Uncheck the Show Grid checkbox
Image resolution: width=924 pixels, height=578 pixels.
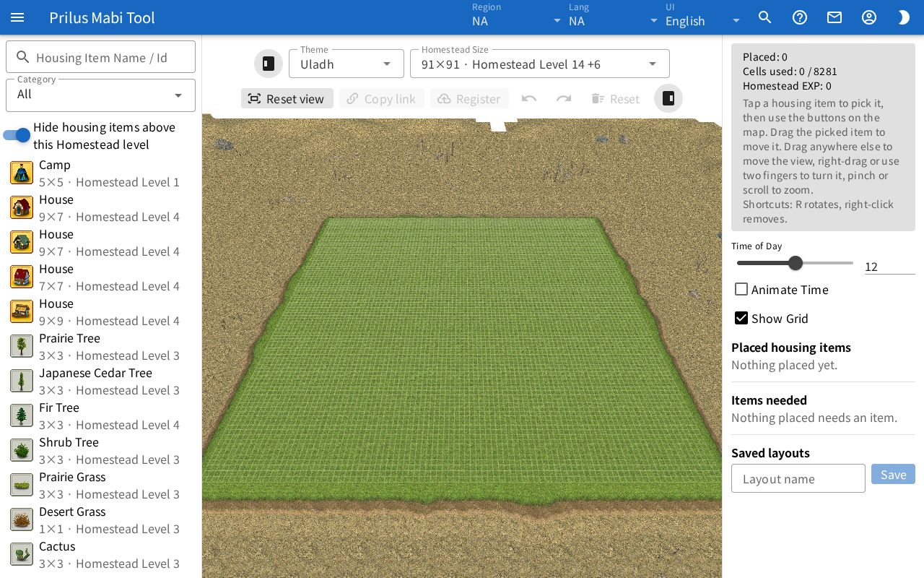[741, 318]
